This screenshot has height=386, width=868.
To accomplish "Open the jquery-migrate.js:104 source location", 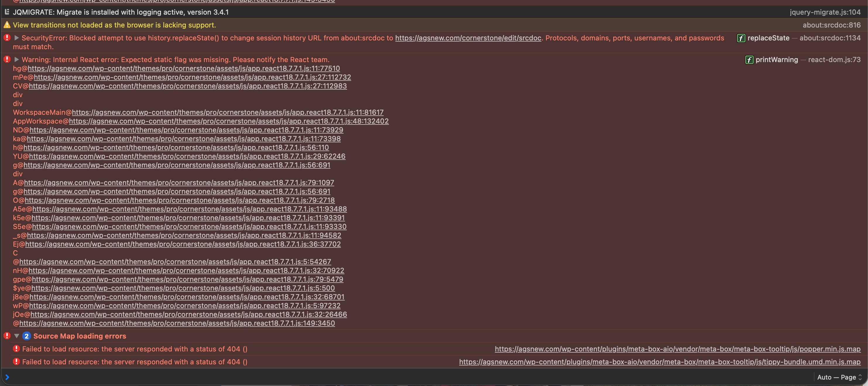I will pyautogui.click(x=825, y=12).
